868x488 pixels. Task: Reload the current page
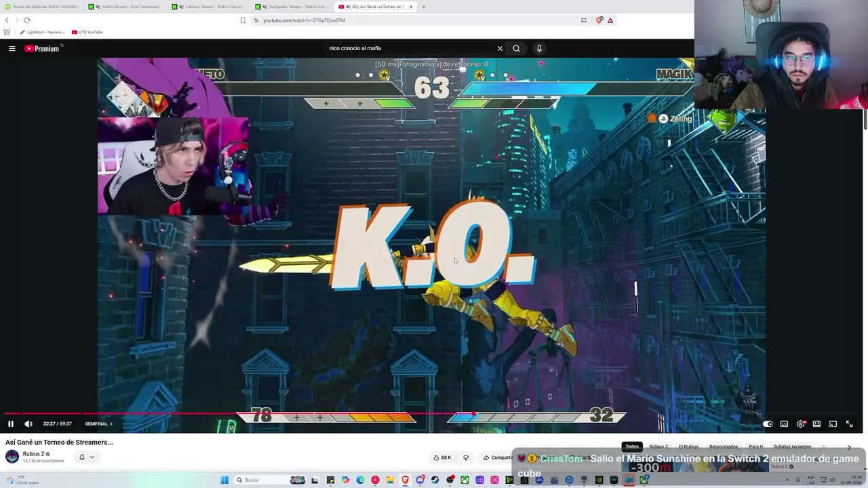pos(27,20)
